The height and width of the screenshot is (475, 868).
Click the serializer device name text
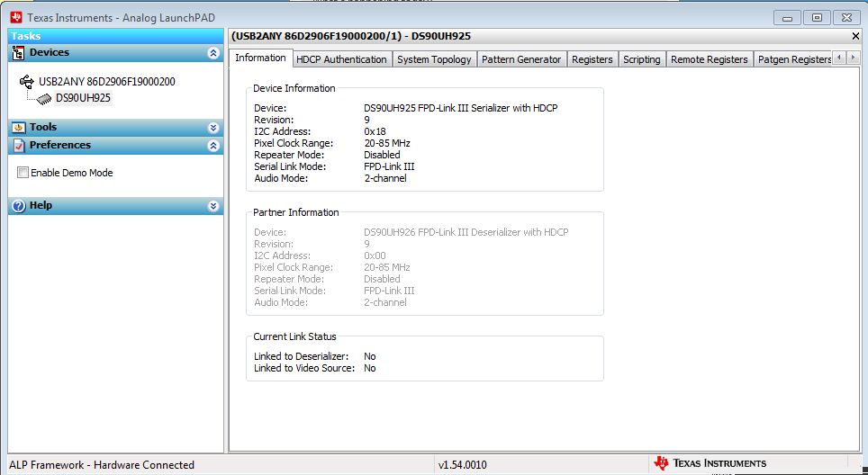coord(461,108)
